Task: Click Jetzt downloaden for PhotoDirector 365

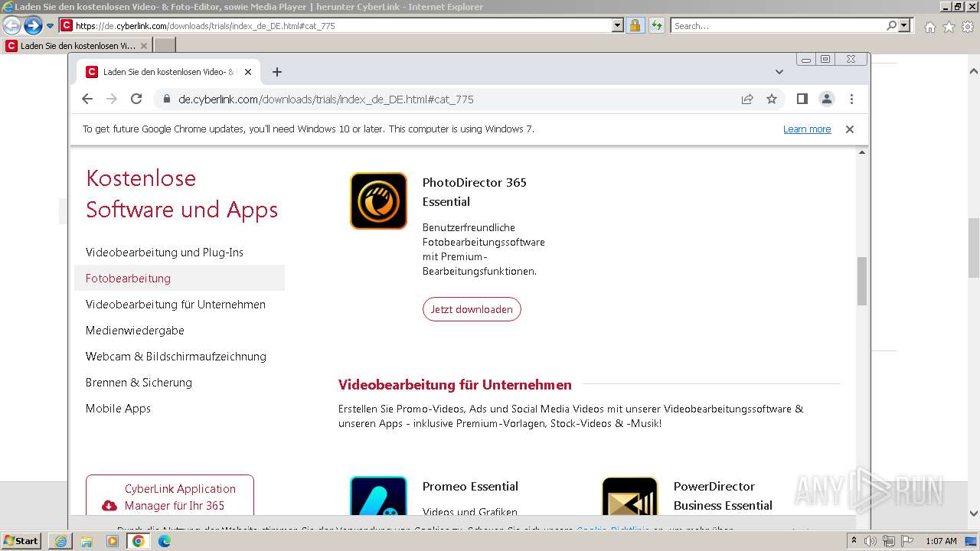Action: [x=472, y=309]
